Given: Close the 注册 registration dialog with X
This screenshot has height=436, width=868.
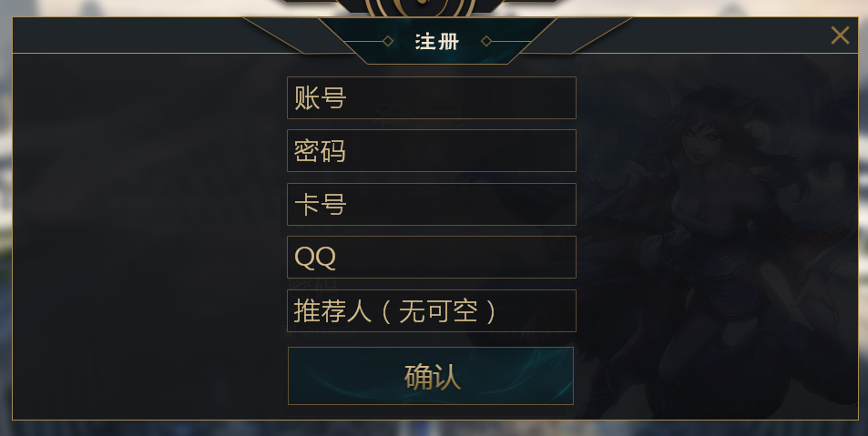Looking at the screenshot, I should [x=840, y=35].
